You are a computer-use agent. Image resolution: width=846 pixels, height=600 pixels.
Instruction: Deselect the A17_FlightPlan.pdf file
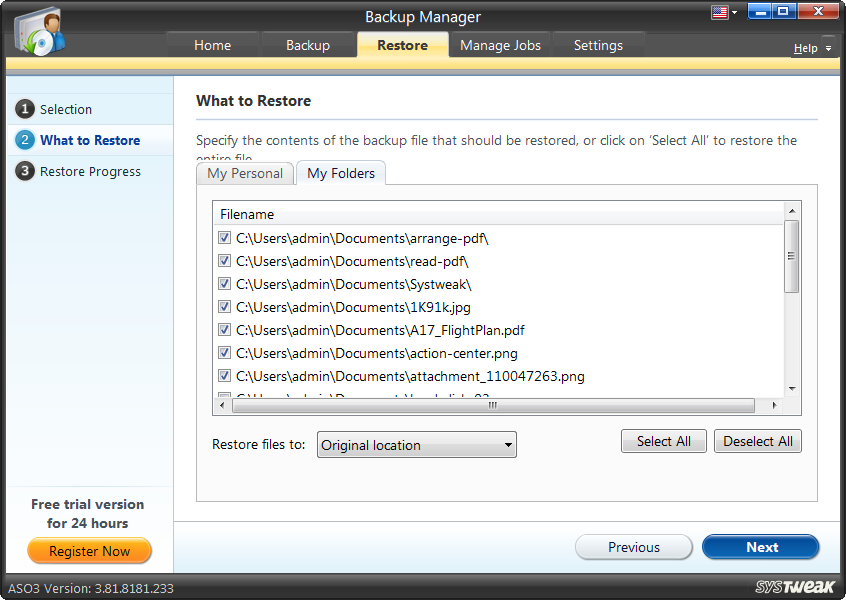pos(224,330)
